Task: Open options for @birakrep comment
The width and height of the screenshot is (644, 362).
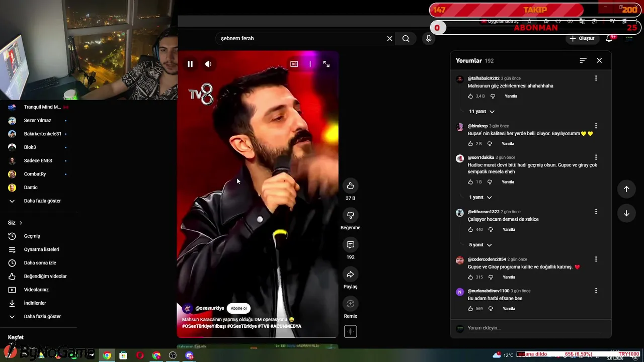Action: click(x=596, y=126)
